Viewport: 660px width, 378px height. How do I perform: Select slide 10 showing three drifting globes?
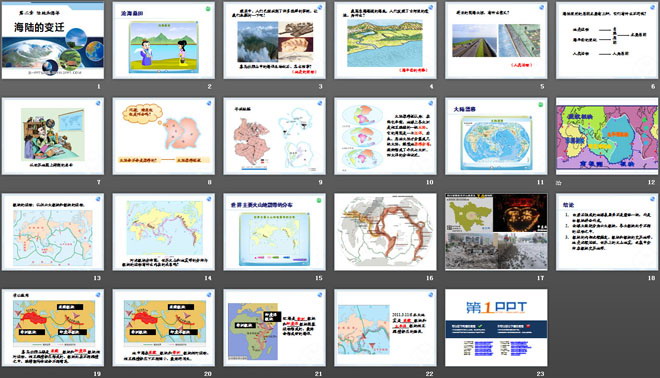coord(385,136)
